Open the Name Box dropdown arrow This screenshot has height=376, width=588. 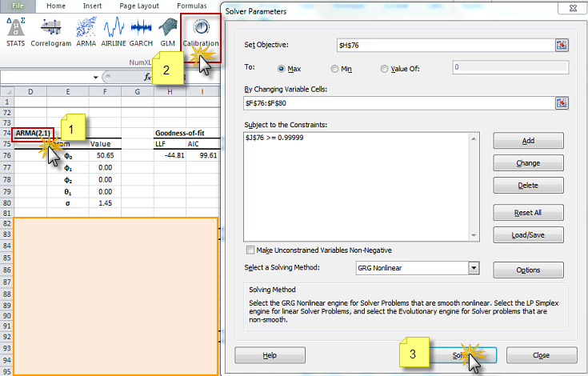click(95, 78)
